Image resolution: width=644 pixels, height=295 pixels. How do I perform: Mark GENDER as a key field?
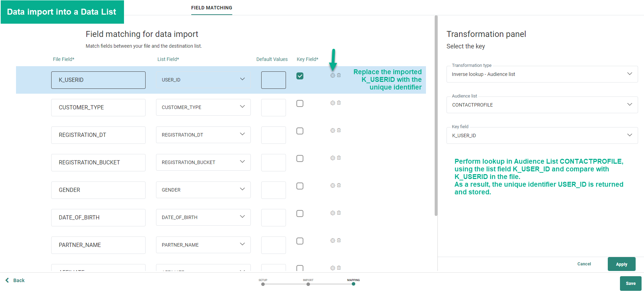pos(300,186)
